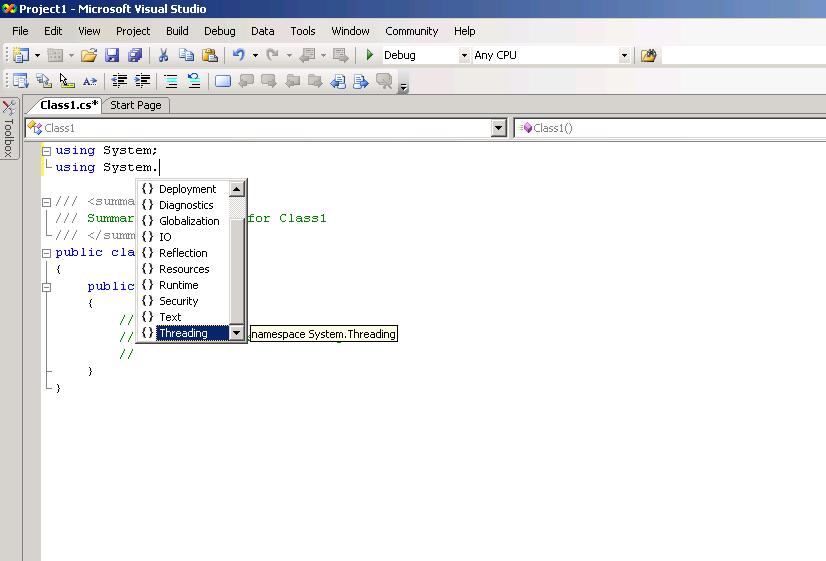Open the Edit menu
Viewport: 826px width, 561px height.
click(x=53, y=31)
